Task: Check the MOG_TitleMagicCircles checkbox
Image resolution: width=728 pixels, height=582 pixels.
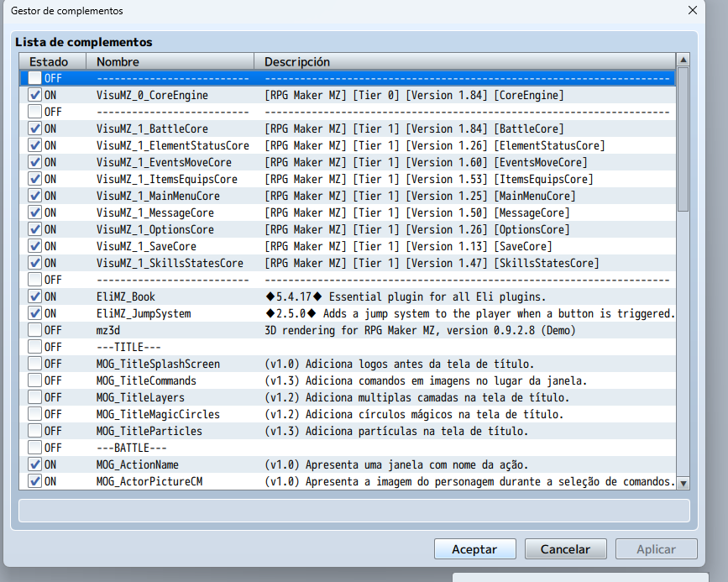Action: 34,414
